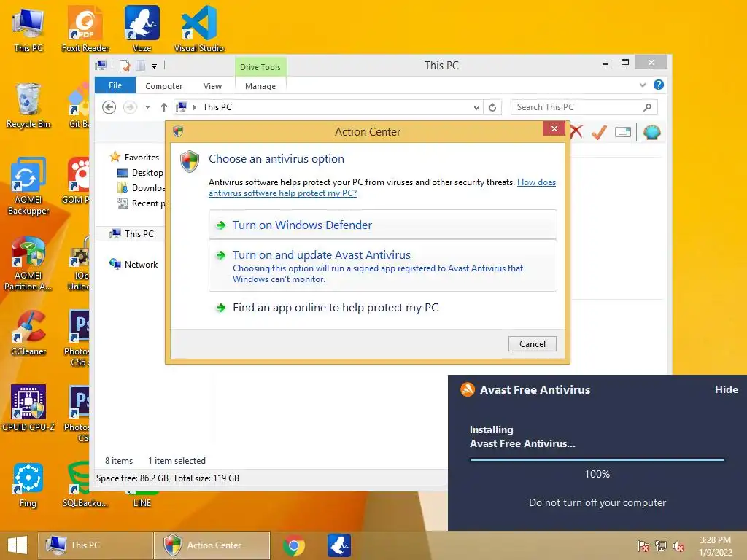Turn on and update Avast Antivirus
Screen dimensions: 747x560
click(x=382, y=265)
